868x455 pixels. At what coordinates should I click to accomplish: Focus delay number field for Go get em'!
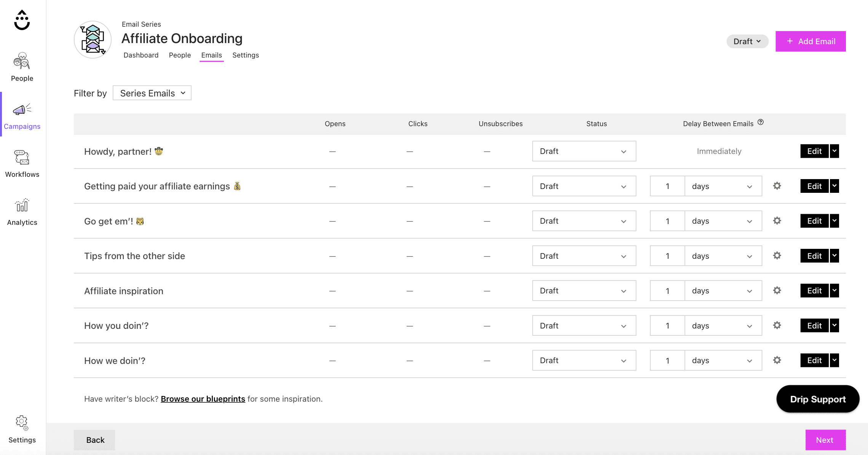[x=667, y=221]
